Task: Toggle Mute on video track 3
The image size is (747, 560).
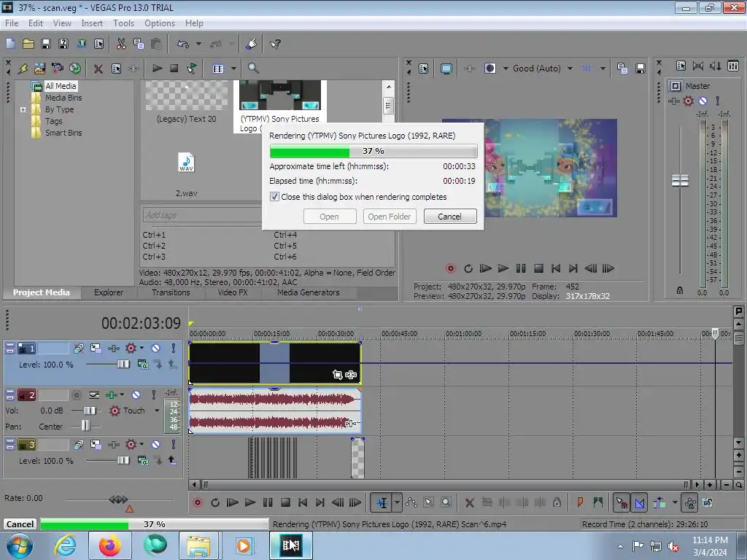Action: tap(156, 445)
